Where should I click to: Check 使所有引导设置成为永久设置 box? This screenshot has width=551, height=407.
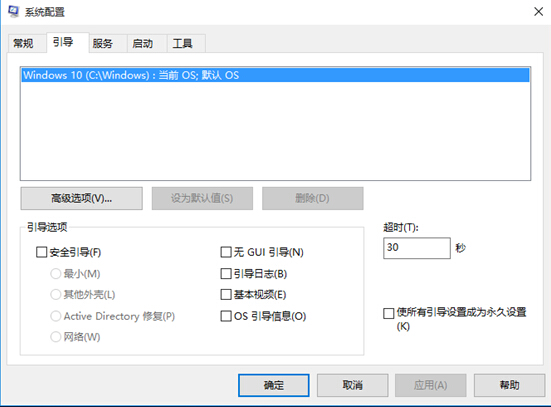388,313
